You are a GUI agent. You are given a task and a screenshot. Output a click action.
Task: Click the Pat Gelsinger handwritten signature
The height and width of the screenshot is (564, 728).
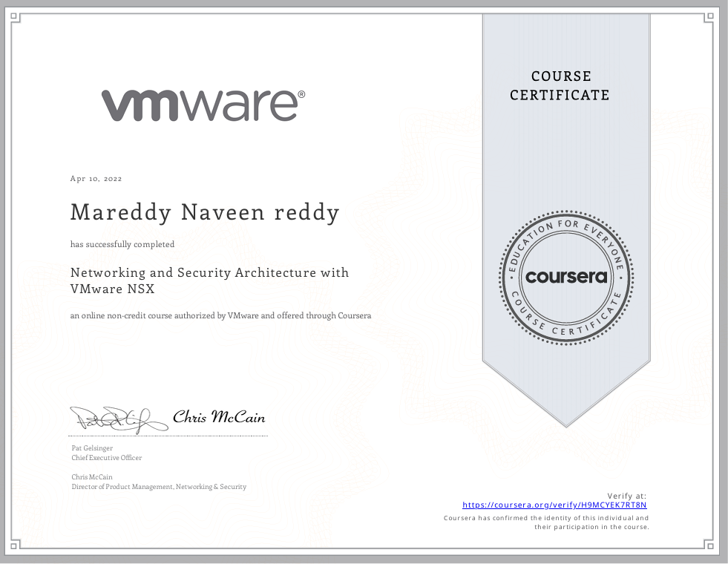(119, 418)
